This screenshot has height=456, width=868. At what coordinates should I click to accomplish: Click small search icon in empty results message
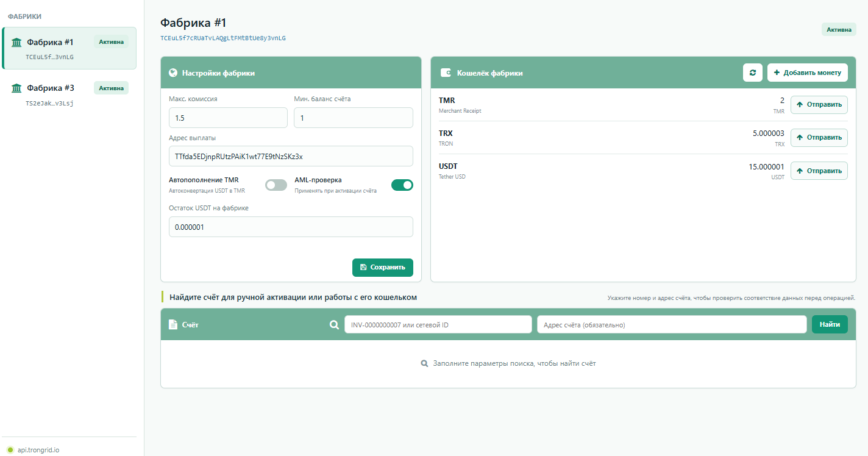pyautogui.click(x=424, y=363)
